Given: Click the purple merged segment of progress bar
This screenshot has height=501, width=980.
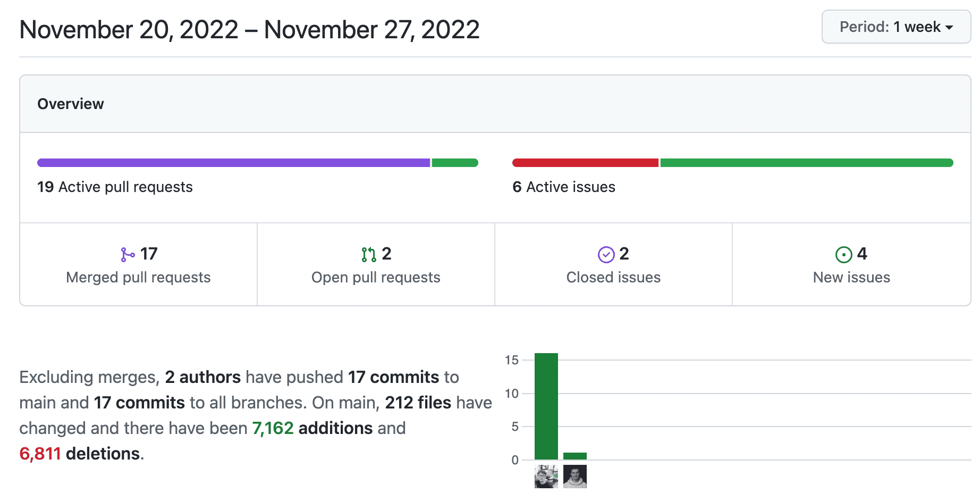Looking at the screenshot, I should click(x=233, y=163).
